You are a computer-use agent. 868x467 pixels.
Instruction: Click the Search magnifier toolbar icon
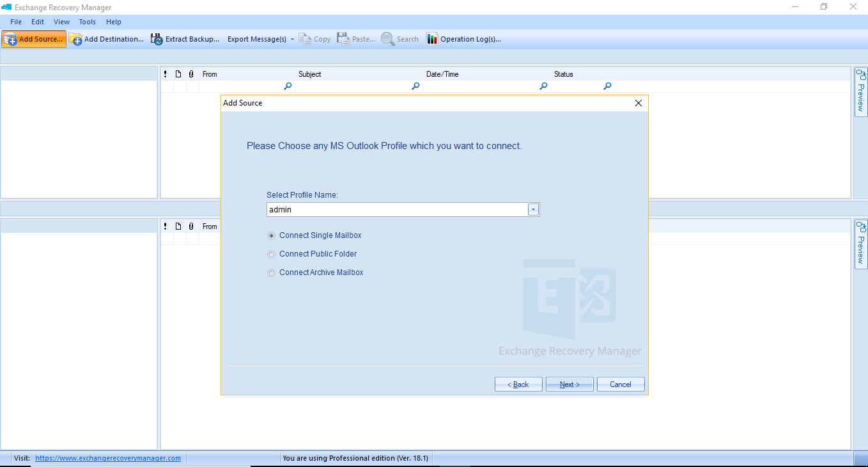point(400,39)
